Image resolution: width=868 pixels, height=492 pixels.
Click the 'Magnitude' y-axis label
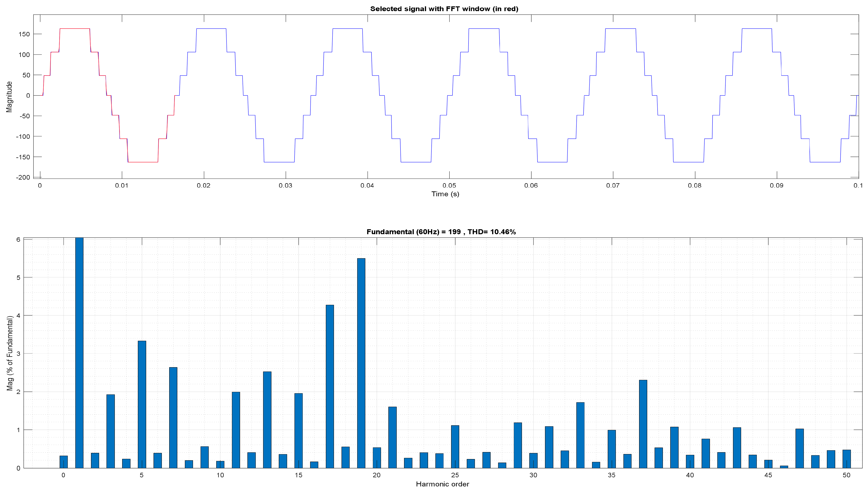click(x=9, y=97)
